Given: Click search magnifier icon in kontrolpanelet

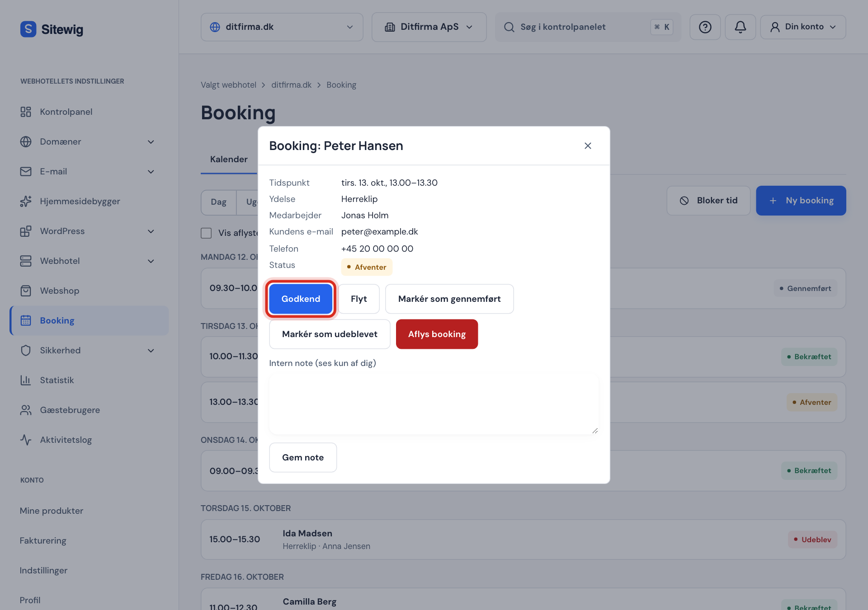Looking at the screenshot, I should 509,27.
